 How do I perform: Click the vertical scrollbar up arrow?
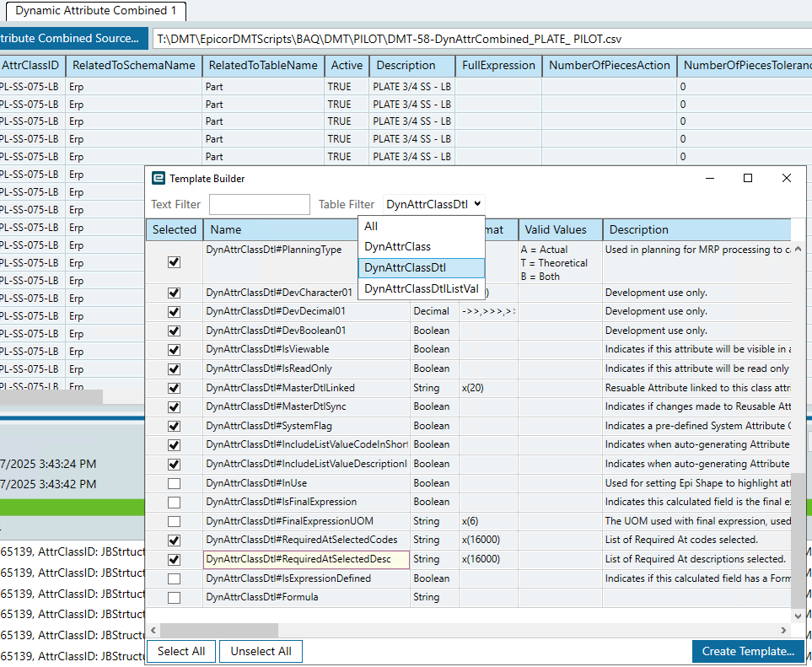[798, 249]
